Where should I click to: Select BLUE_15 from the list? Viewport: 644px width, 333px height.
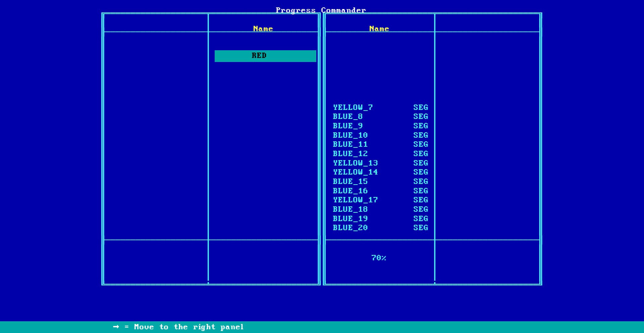tap(350, 182)
